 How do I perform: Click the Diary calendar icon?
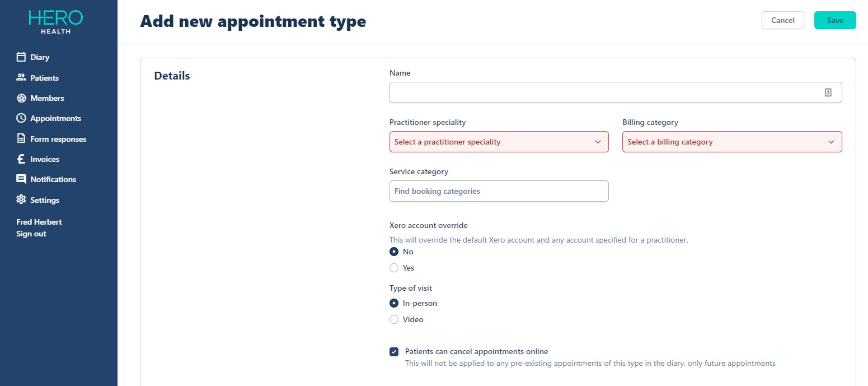21,57
